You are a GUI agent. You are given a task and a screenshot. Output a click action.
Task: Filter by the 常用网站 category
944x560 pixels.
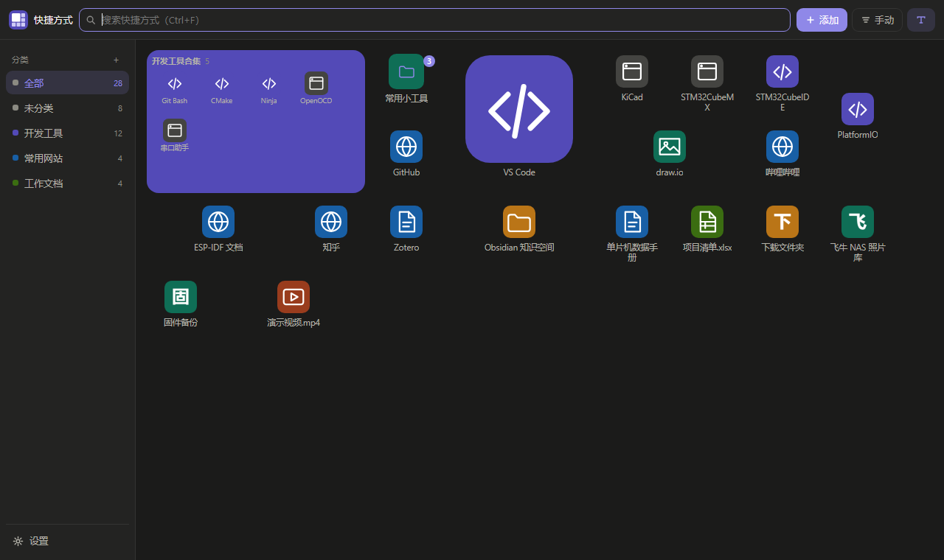click(67, 158)
